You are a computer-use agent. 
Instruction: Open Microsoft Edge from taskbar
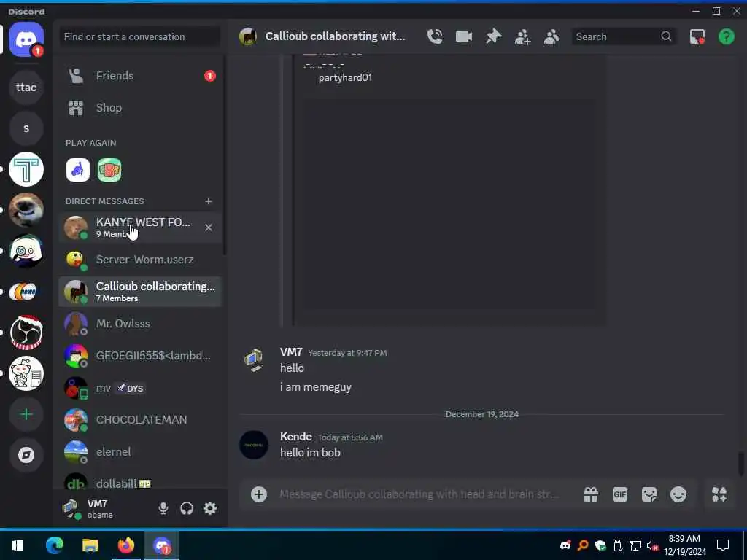tap(54, 545)
